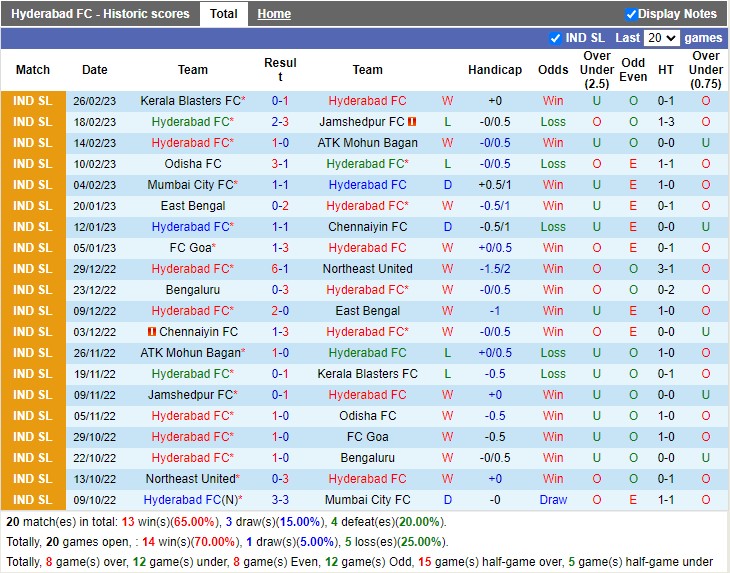Toggle the Display Notes checkbox
Screen dimensions: 730x573
click(631, 14)
